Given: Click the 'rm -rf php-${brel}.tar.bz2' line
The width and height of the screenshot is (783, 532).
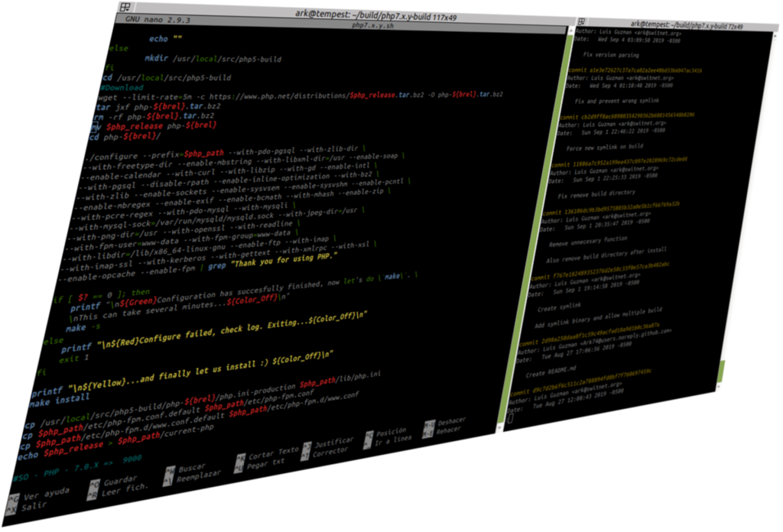Looking at the screenshot, I should pyautogui.click(x=153, y=115).
